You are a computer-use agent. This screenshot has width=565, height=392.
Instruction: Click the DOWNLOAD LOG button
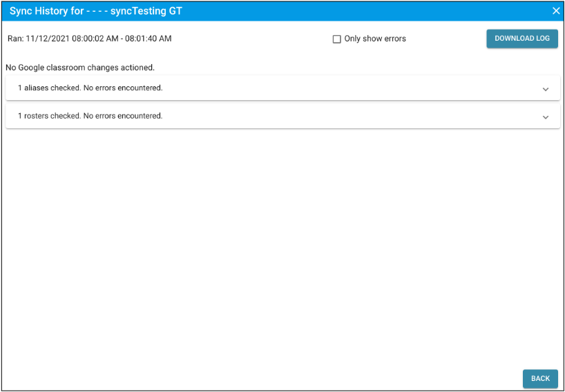point(522,39)
